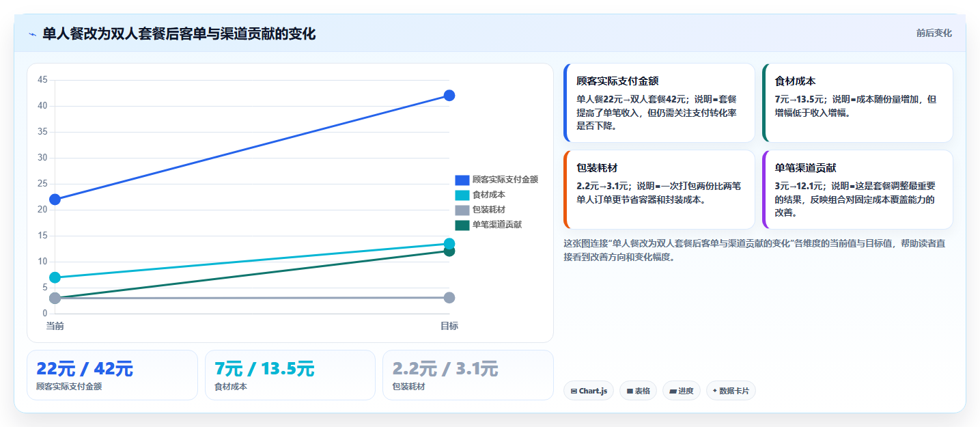
Task: Toggle 包装耗材 legend swatch
Action: point(462,210)
